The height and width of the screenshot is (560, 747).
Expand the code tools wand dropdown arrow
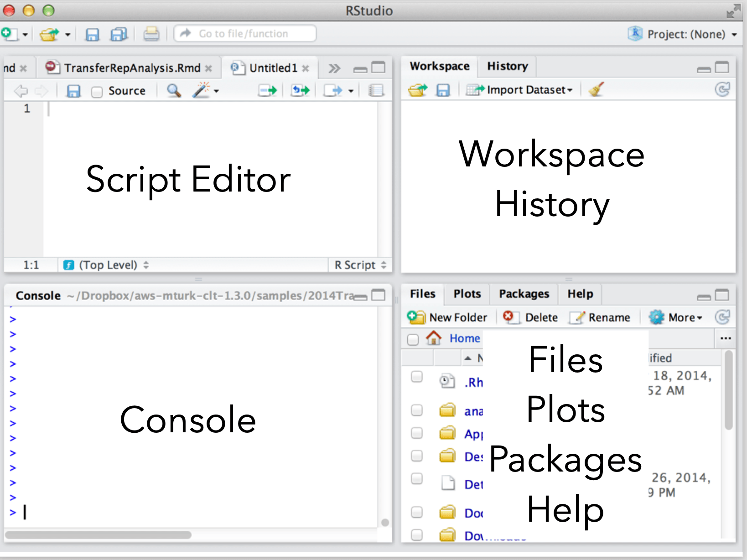click(x=216, y=91)
